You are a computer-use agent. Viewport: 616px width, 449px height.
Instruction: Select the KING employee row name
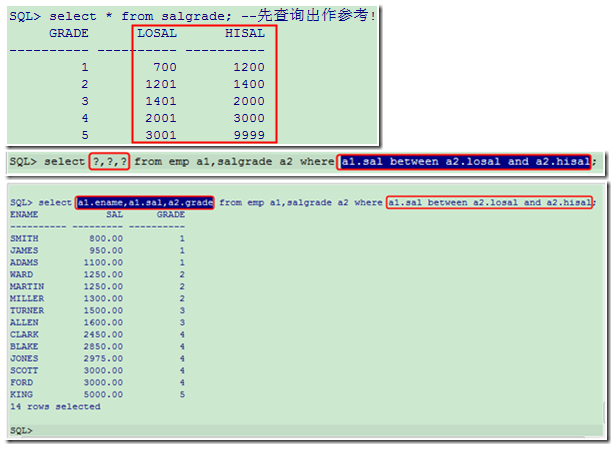click(x=21, y=394)
